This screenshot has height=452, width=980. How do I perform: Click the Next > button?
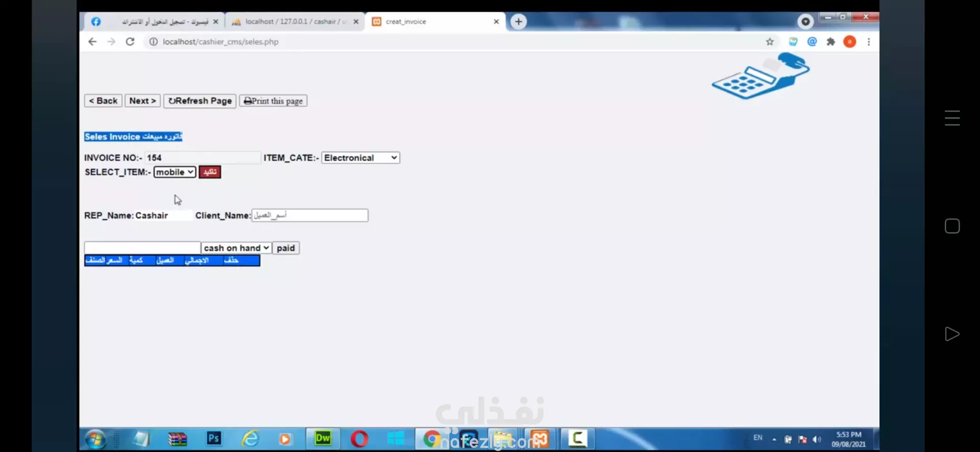[x=142, y=101]
